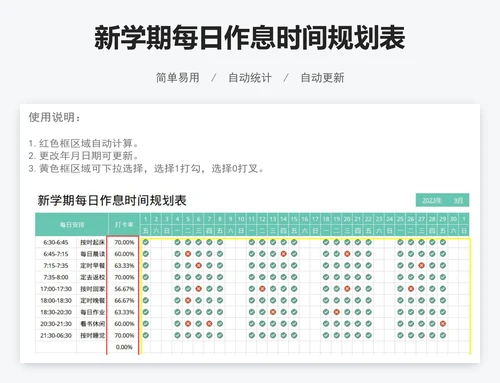Image resolution: width=500 pixels, height=383 pixels.
Task: Click the 每日晨读 task cell
Action: (92, 254)
